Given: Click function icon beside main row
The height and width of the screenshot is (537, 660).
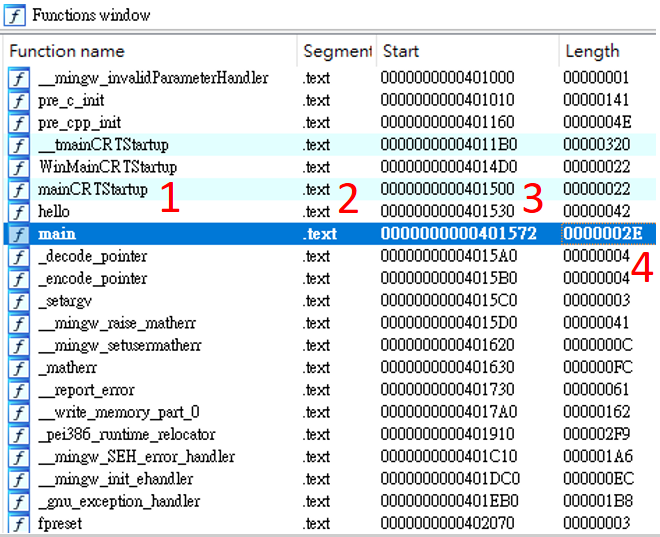Looking at the screenshot, I should click(x=19, y=234).
